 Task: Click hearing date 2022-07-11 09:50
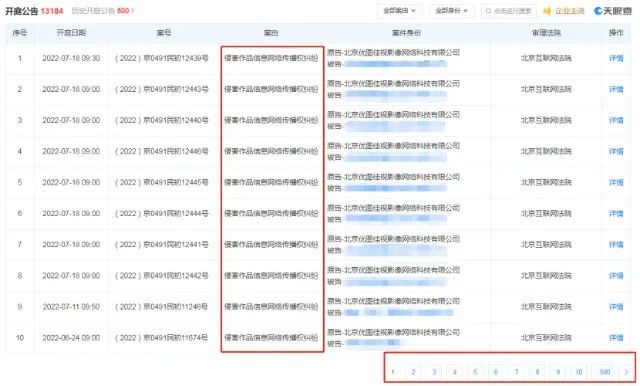71,307
